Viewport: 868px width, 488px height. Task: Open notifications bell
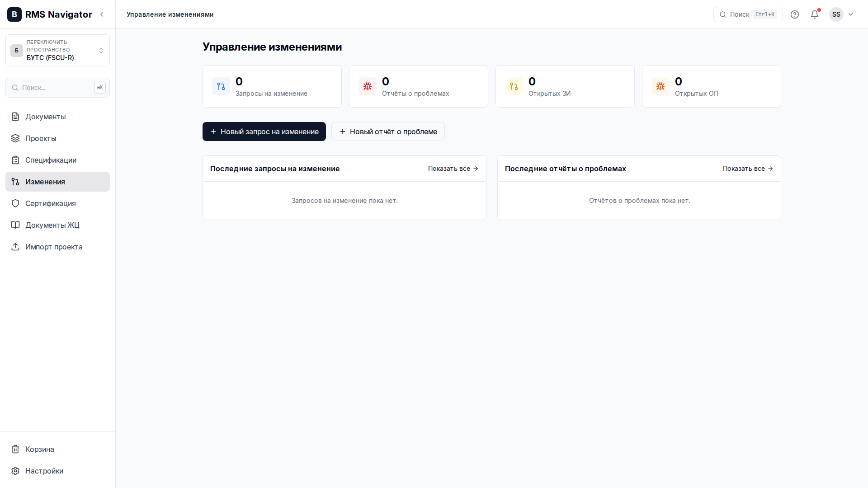coord(815,14)
